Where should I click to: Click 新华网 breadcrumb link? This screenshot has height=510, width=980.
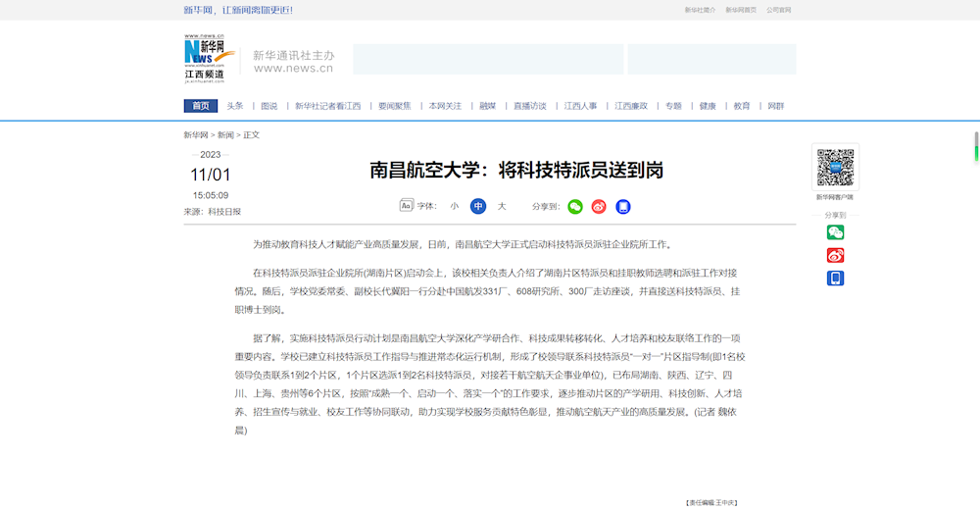coord(196,135)
